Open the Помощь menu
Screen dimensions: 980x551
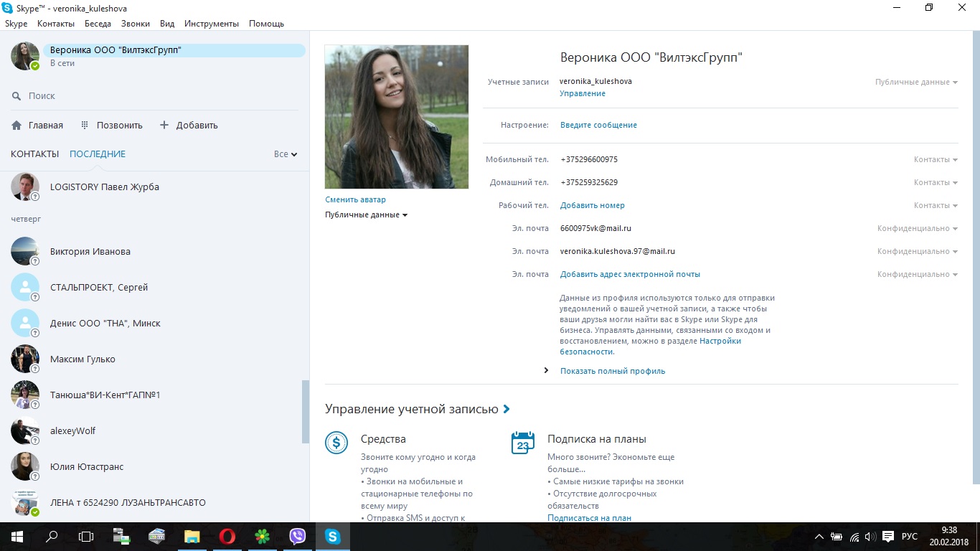266,23
